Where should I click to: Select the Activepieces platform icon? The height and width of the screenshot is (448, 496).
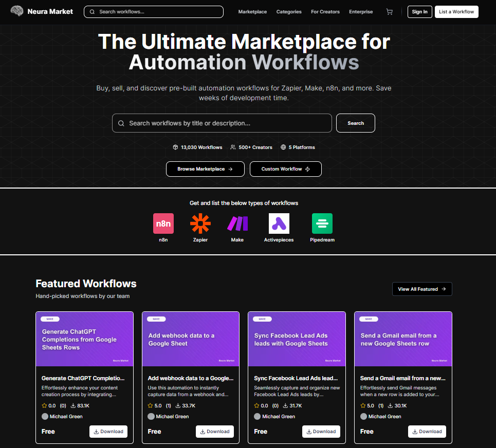click(x=279, y=223)
